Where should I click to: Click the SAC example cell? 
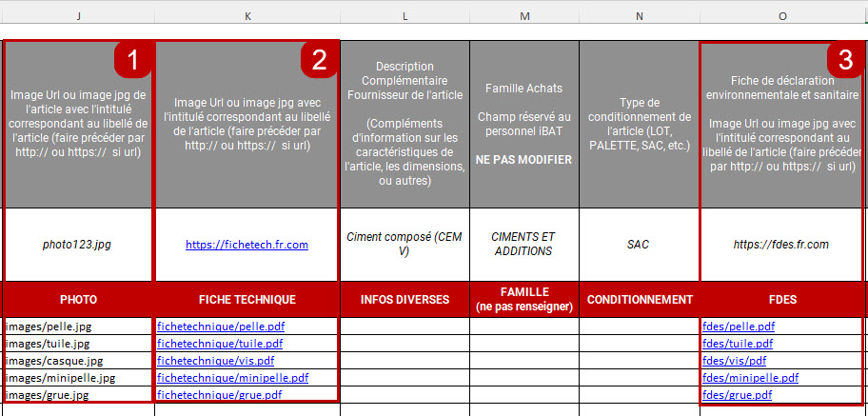coord(639,245)
